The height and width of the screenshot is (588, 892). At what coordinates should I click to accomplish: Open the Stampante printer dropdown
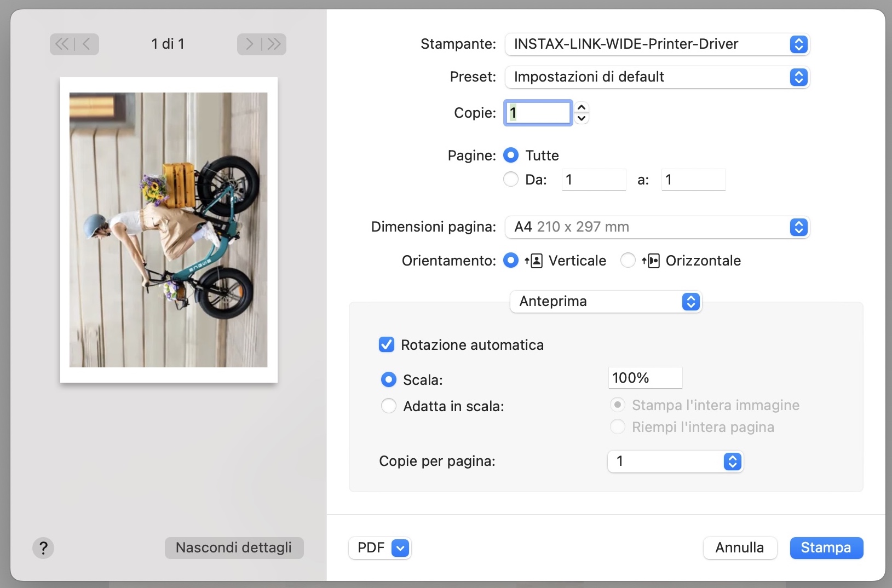click(x=657, y=44)
